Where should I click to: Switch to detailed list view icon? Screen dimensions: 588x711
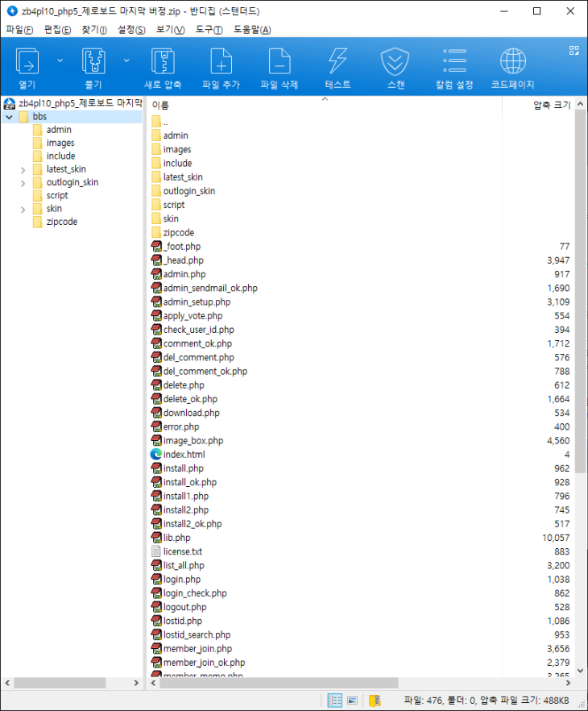point(335,701)
